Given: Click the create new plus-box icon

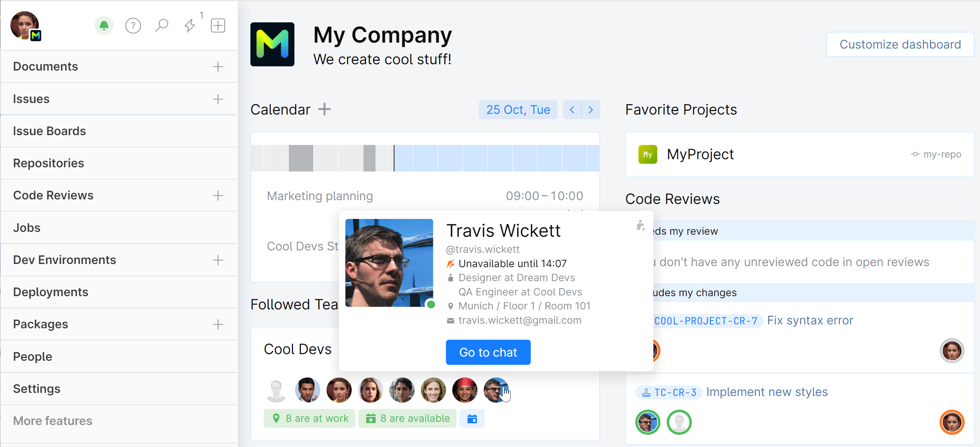Looking at the screenshot, I should coord(218,26).
